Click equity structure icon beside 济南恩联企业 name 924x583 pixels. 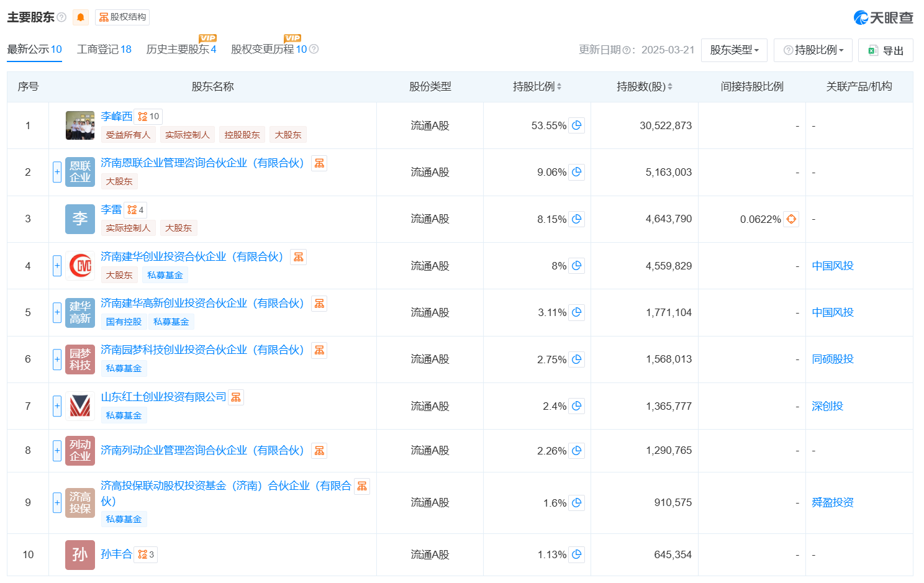click(319, 163)
